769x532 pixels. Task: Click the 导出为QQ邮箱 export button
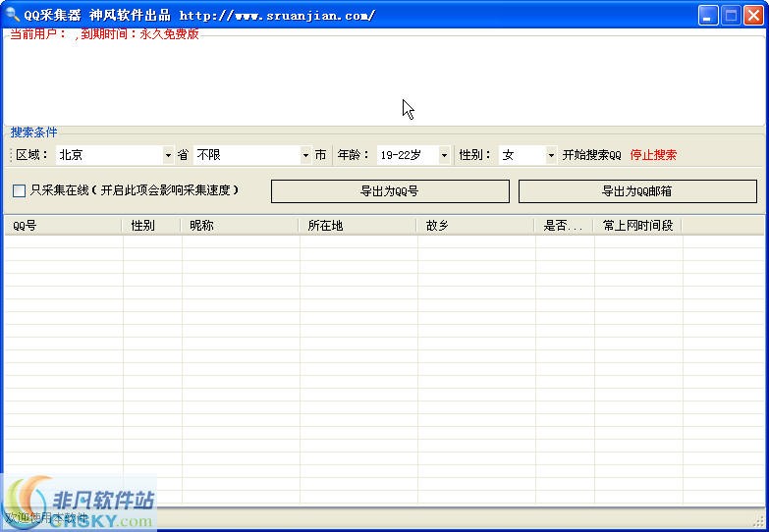point(637,191)
